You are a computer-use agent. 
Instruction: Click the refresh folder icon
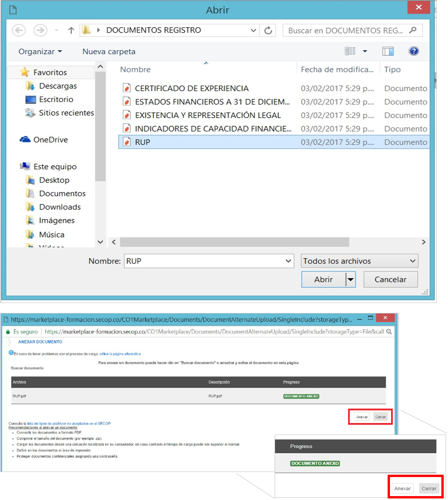(x=268, y=30)
